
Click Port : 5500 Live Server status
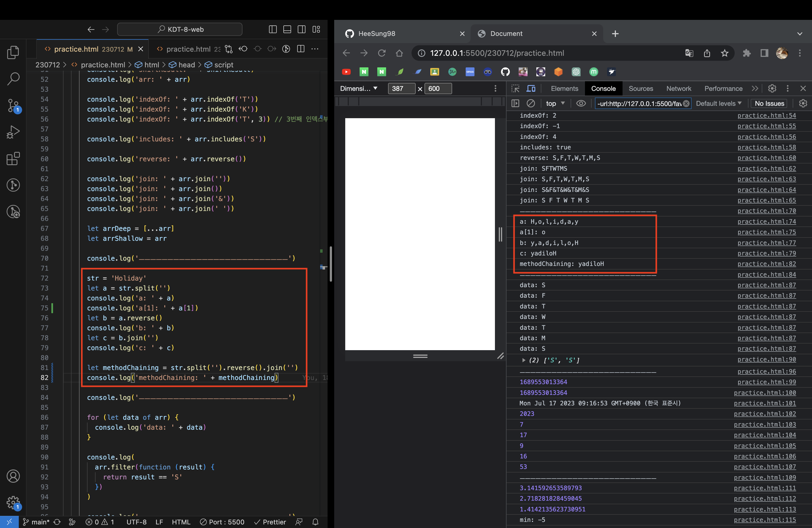(x=222, y=522)
